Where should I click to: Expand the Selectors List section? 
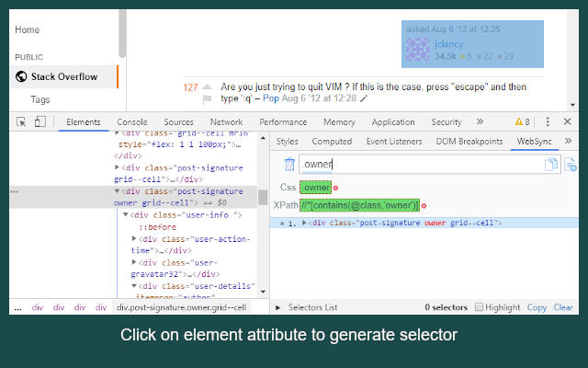coord(277,307)
